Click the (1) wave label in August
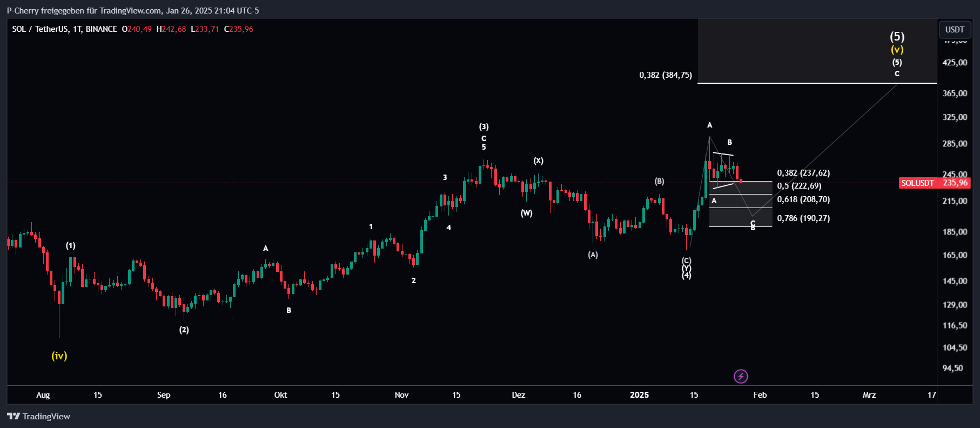This screenshot has height=428, width=980. click(x=71, y=245)
